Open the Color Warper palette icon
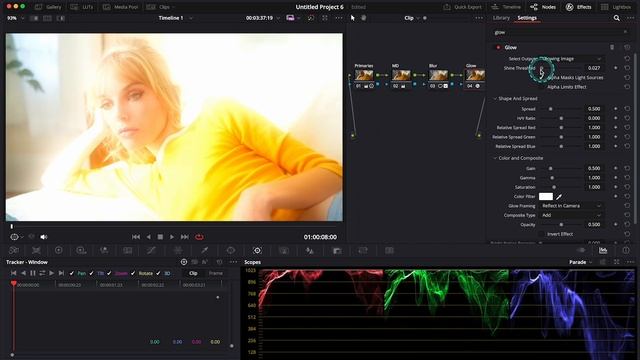640x360 pixels. pyautogui.click(x=178, y=250)
